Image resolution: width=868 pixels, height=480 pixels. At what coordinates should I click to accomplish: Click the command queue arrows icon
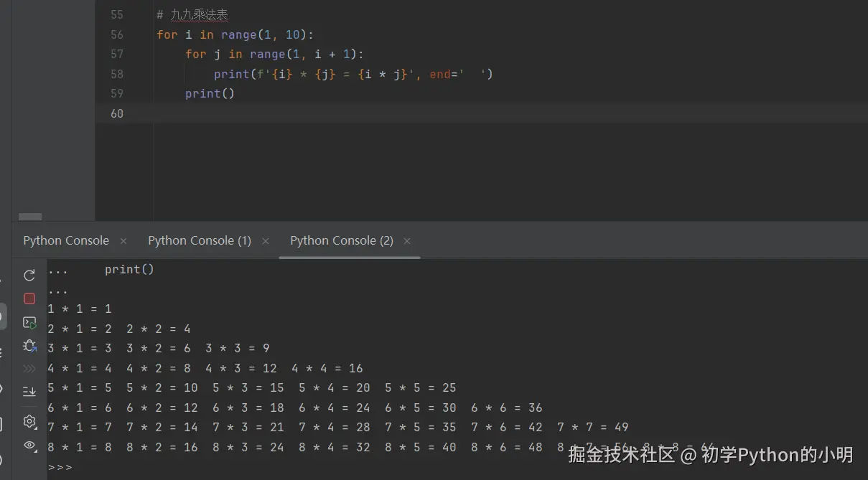click(29, 369)
